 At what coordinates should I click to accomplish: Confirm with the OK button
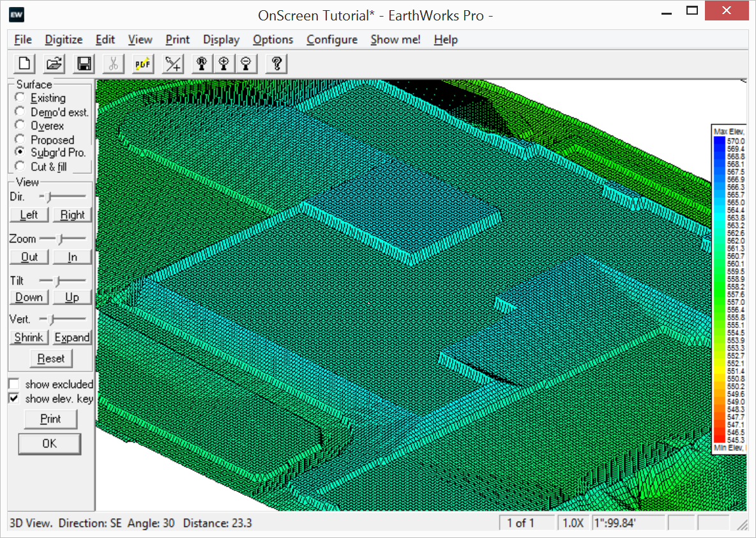tap(50, 444)
